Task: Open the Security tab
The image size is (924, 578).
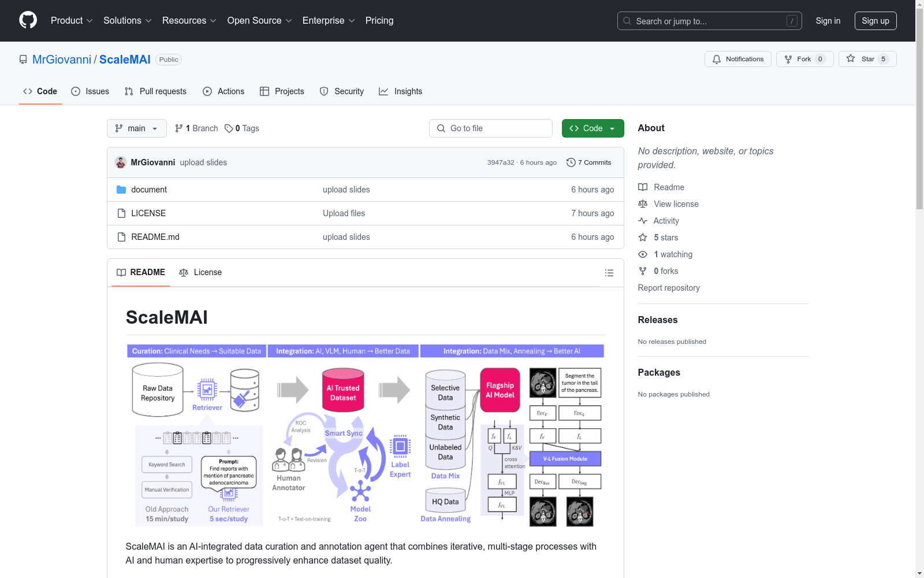Action: click(342, 91)
